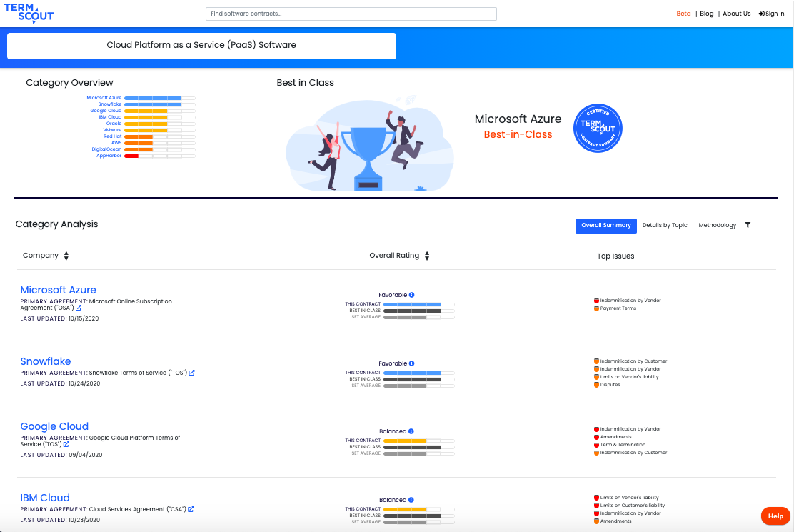Open the filter funnel icon
Viewport: 794px width, 532px height.
point(748,225)
